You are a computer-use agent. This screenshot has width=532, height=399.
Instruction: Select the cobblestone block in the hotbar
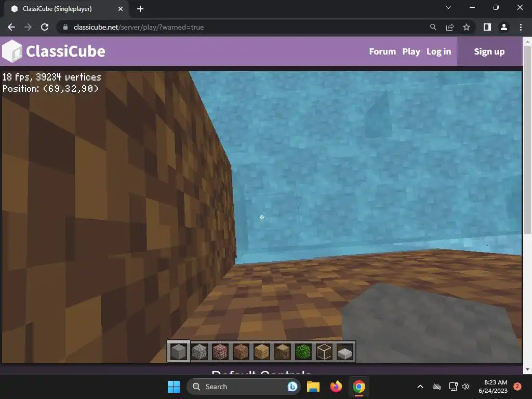pyautogui.click(x=199, y=352)
